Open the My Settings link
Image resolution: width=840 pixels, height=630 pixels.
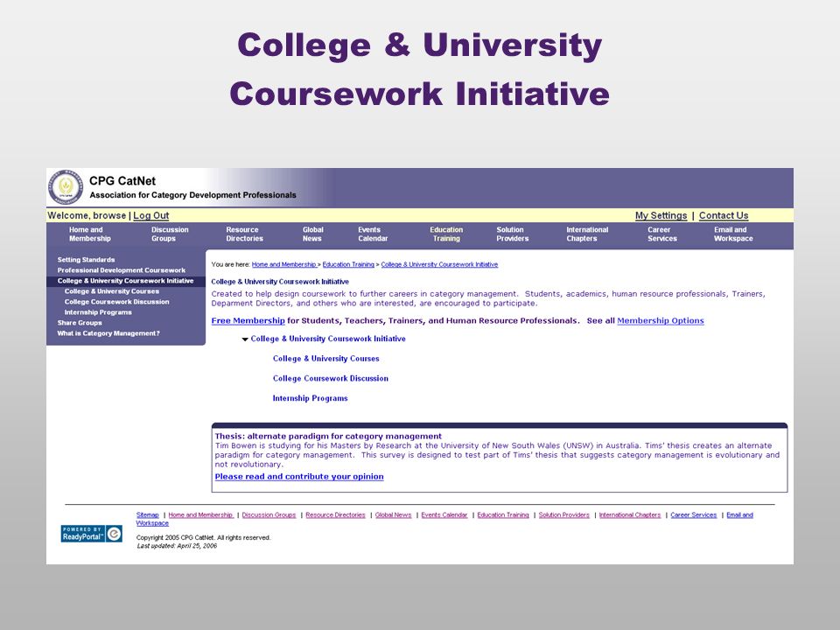(x=661, y=215)
